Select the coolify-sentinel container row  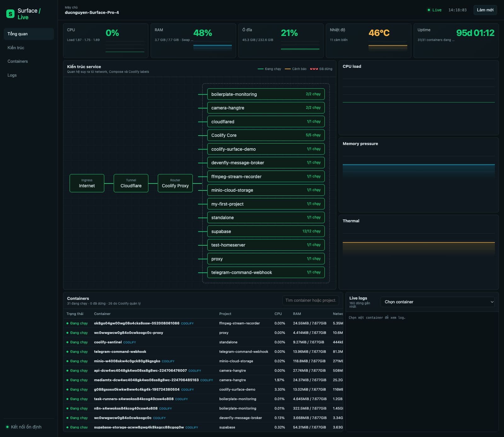tap(203, 342)
